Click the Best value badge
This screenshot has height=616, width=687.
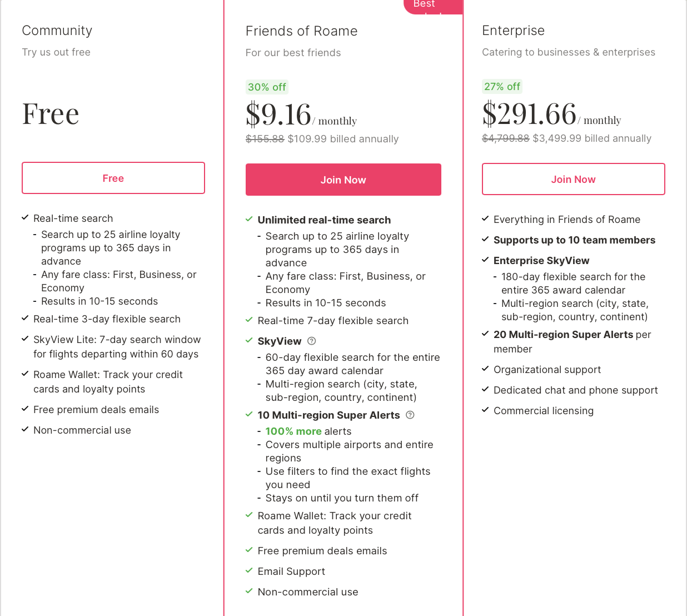(433, 6)
